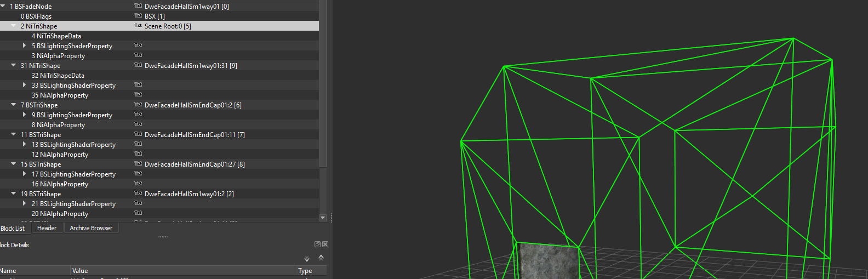Click Txt icon beside DweFacadeHallSm1way01 [0]
This screenshot has height=279, width=868.
tap(138, 6)
